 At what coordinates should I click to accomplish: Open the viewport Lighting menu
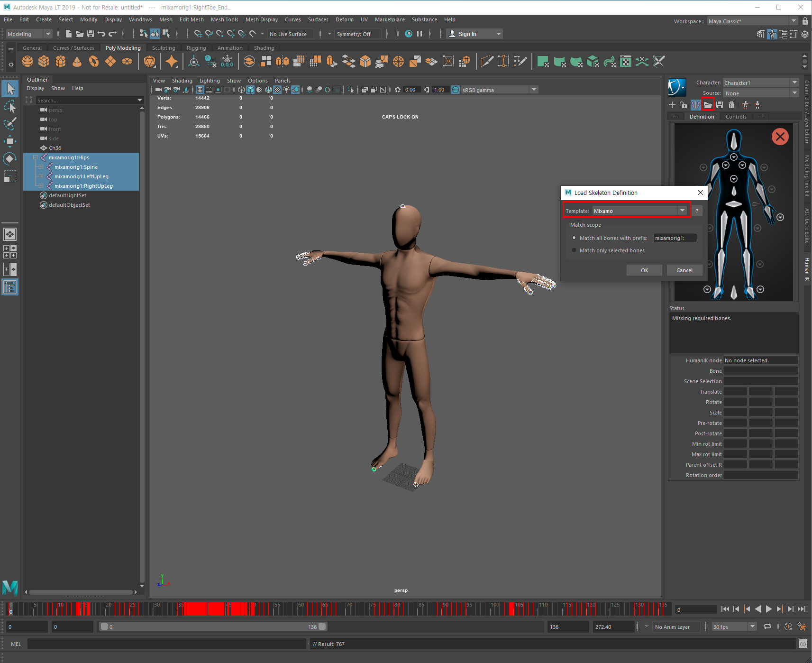210,81
